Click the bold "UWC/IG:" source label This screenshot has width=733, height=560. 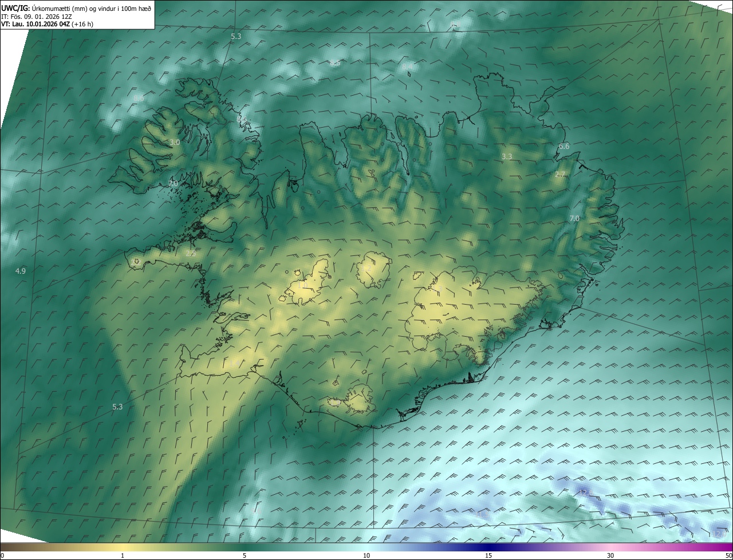point(15,7)
